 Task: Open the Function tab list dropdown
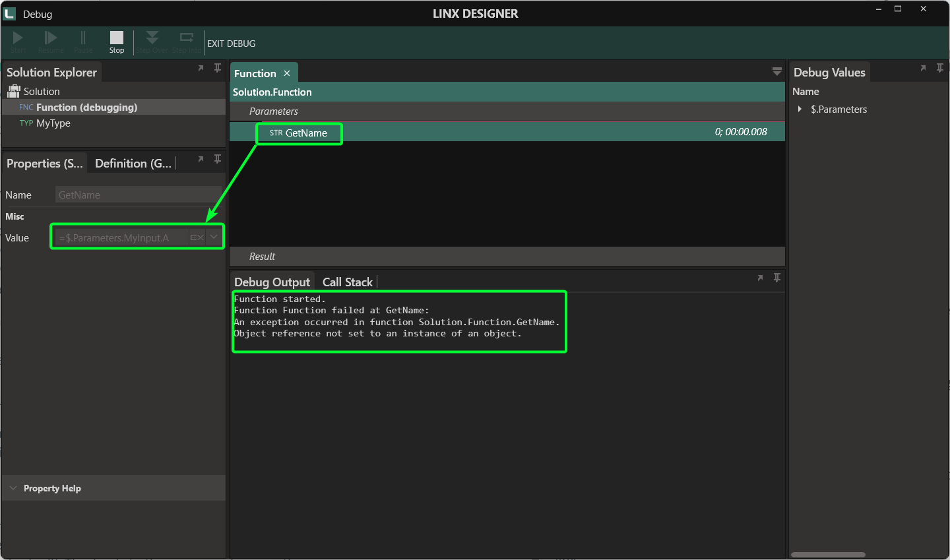(x=777, y=72)
